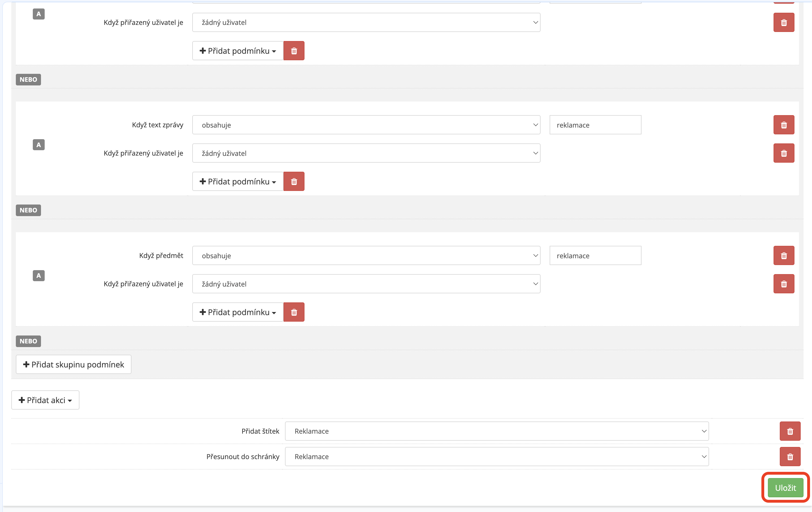Open 'Přidat podmínku' menu in předmět group
Viewport: 812px width, 512px height.
pyautogui.click(x=238, y=312)
